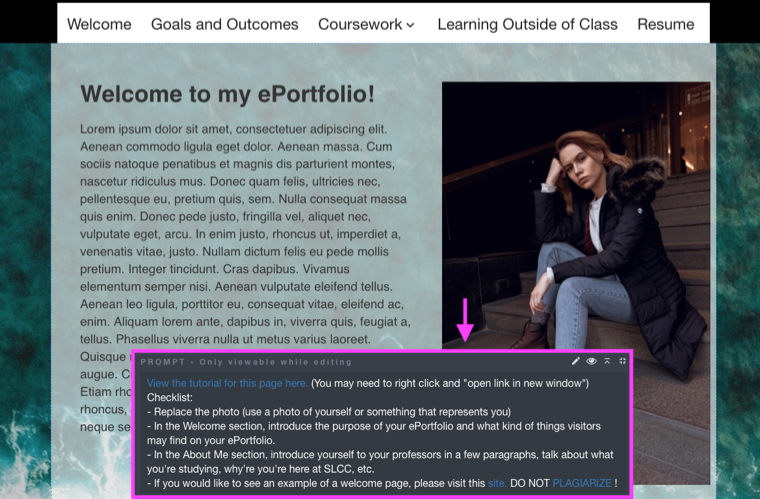The height and width of the screenshot is (499, 760).
Task: Expand the Coursework dropdown chevron
Action: (410, 25)
